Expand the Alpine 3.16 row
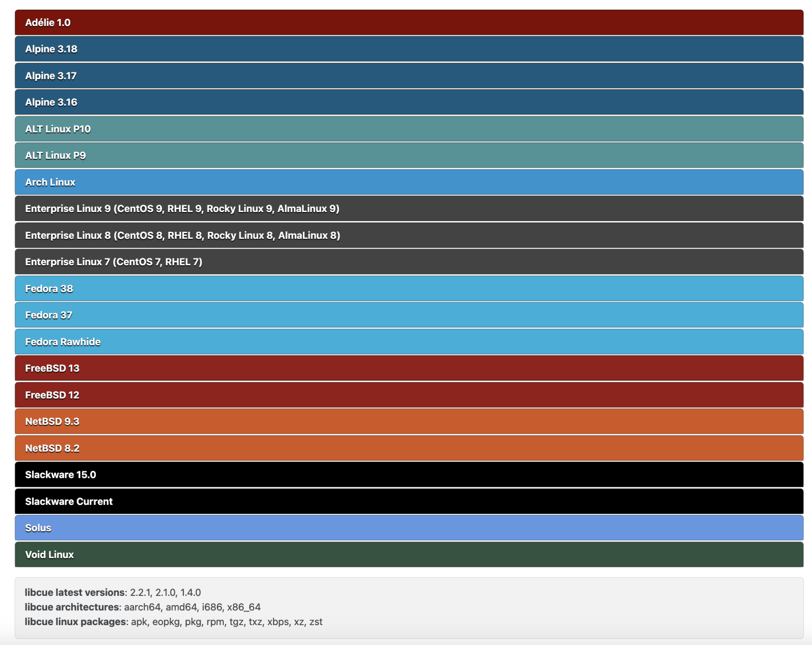This screenshot has height=645, width=812. pos(409,102)
